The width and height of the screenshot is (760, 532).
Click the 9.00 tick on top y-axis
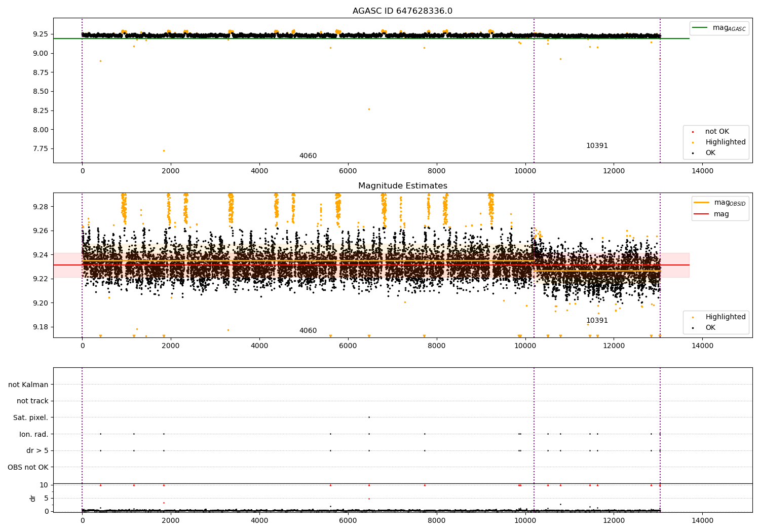point(41,53)
